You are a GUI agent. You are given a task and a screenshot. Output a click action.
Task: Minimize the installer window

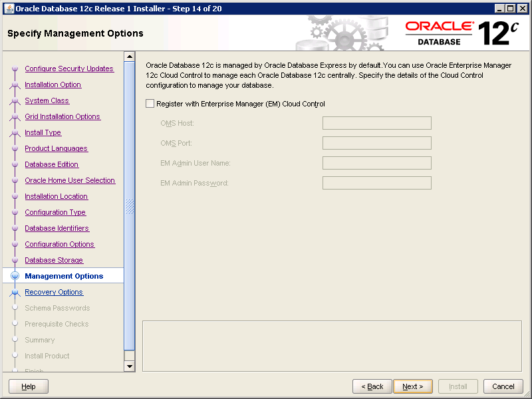click(499, 9)
